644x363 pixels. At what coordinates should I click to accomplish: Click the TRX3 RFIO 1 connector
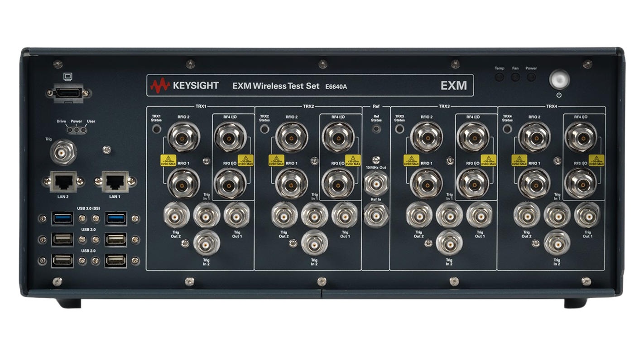pyautogui.click(x=426, y=184)
